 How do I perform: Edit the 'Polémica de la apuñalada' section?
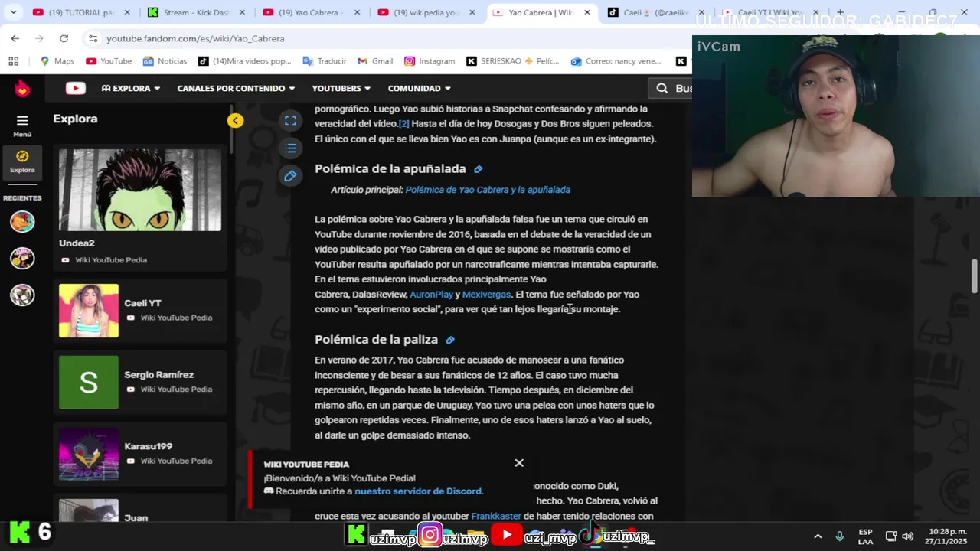[478, 169]
